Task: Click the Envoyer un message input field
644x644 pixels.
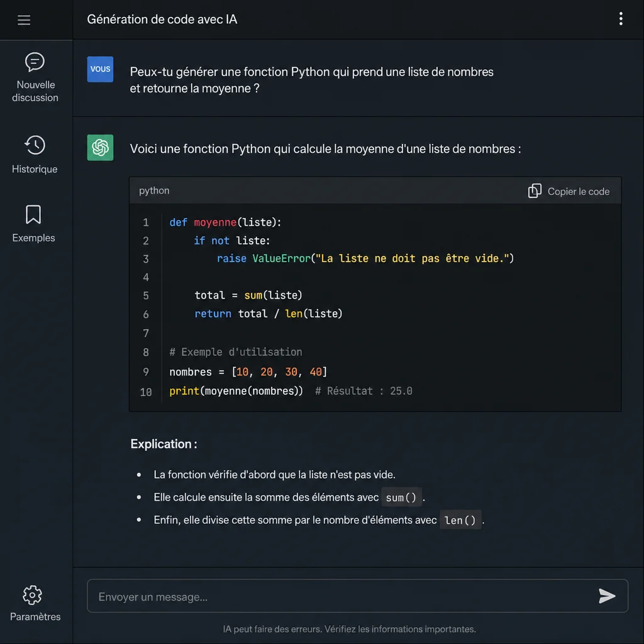Action: (x=357, y=596)
